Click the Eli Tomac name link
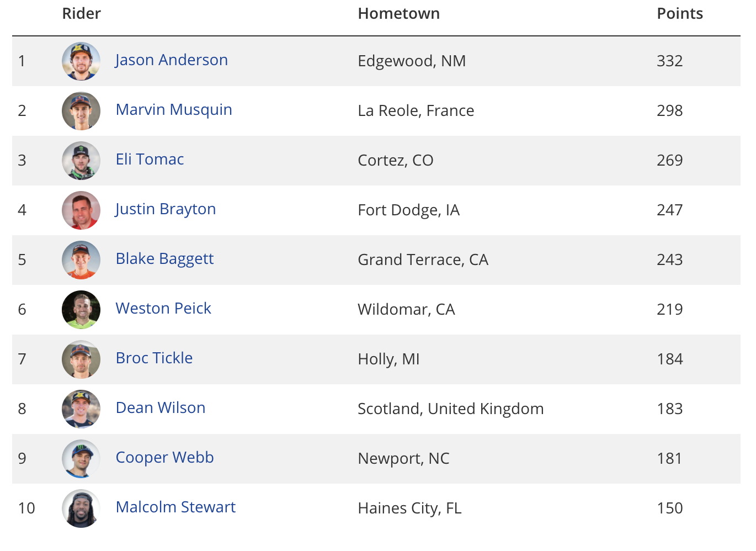 pyautogui.click(x=150, y=160)
